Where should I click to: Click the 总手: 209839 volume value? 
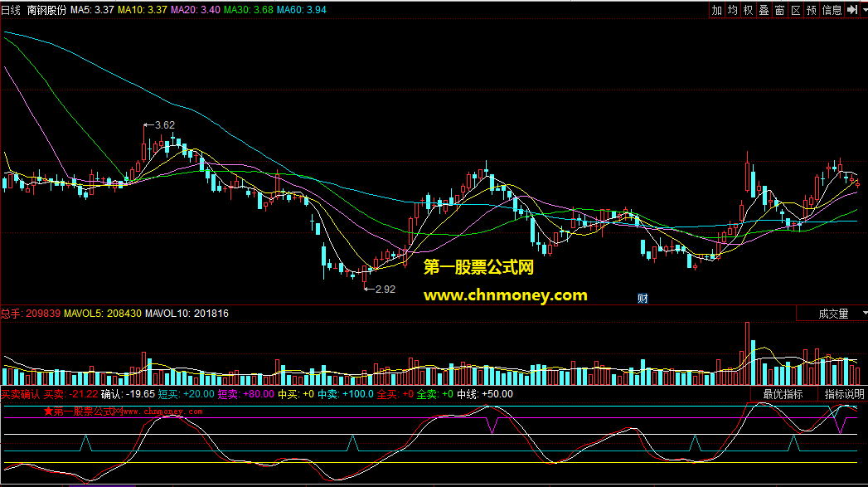(x=31, y=314)
